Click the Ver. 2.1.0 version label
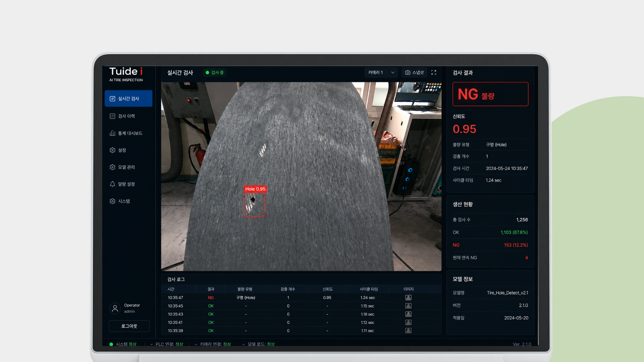The image size is (644, 362). [522, 344]
